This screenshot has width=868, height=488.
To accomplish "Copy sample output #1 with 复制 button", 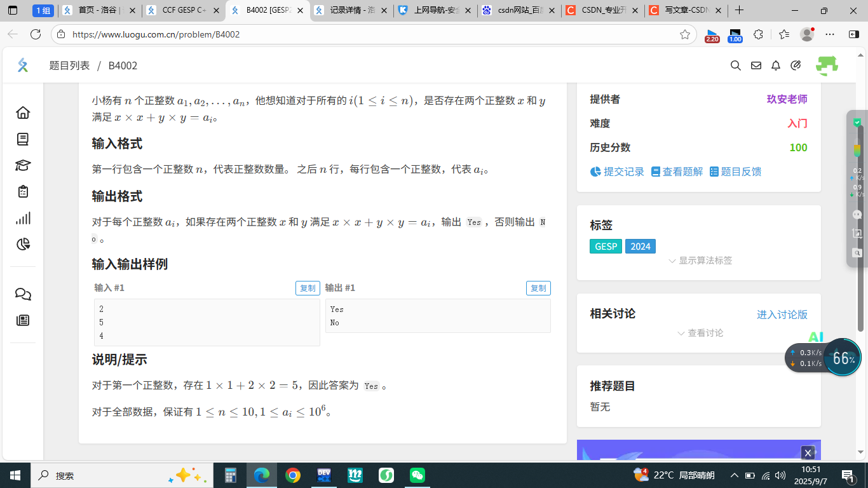I will coord(538,288).
